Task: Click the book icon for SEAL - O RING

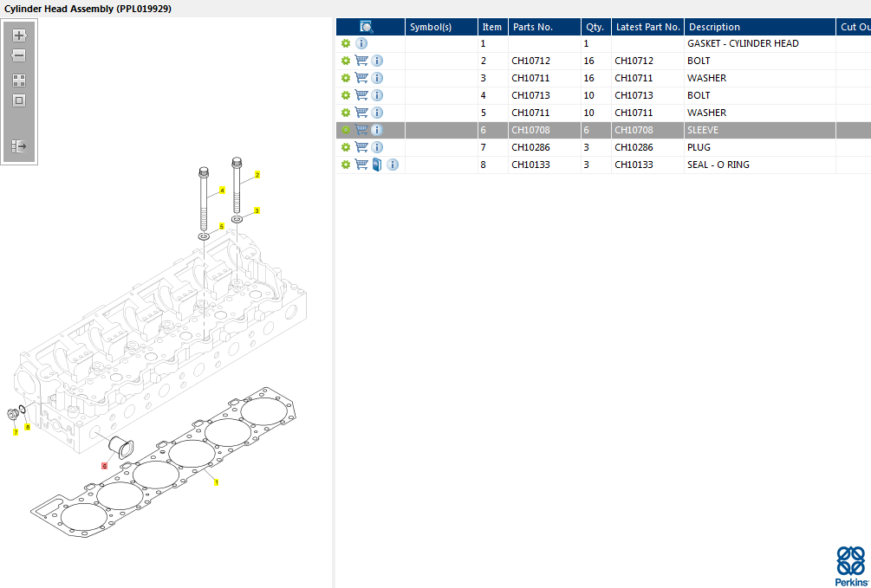Action: point(377,165)
